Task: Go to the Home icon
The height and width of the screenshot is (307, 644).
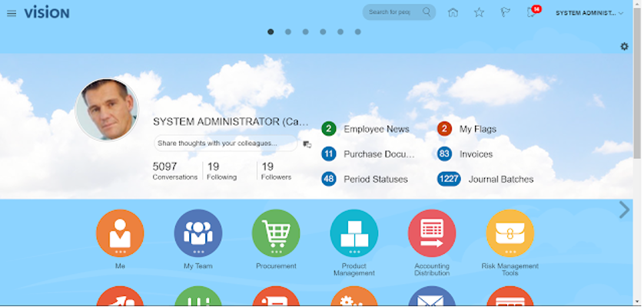Action: [x=453, y=12]
